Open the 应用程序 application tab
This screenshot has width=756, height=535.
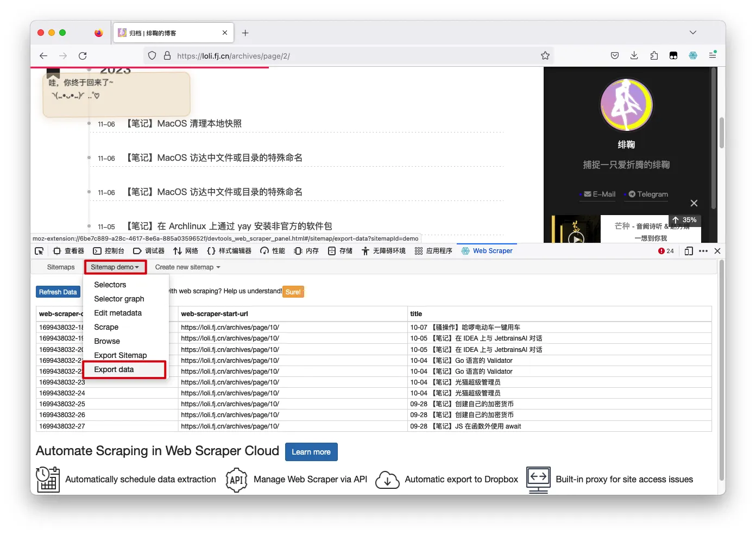pos(433,251)
